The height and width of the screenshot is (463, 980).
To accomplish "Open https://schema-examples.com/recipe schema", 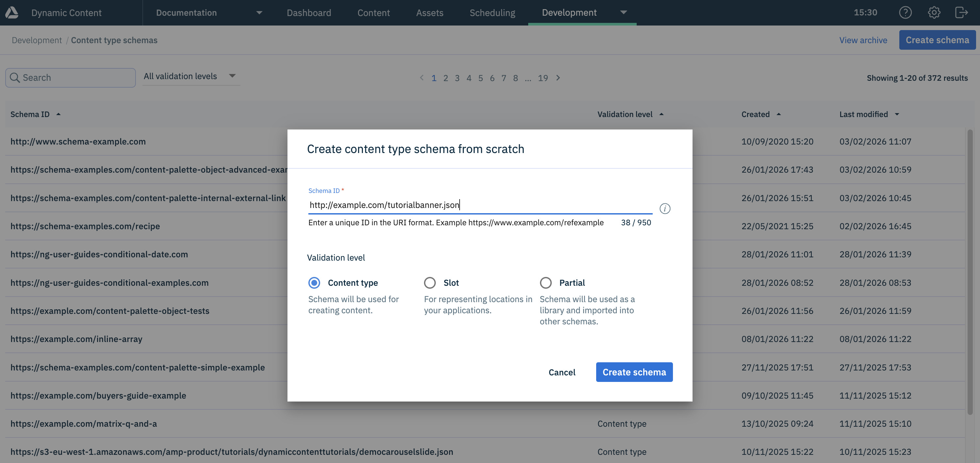I will [85, 226].
